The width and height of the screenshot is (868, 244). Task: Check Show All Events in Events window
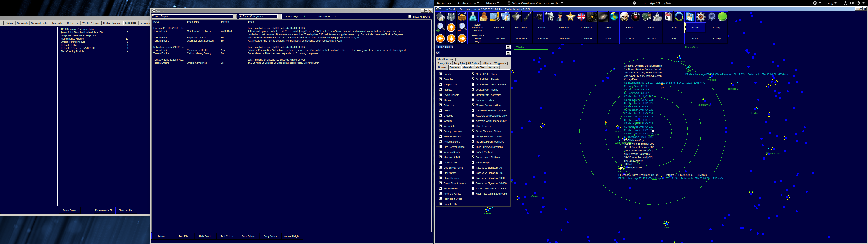click(410, 16)
